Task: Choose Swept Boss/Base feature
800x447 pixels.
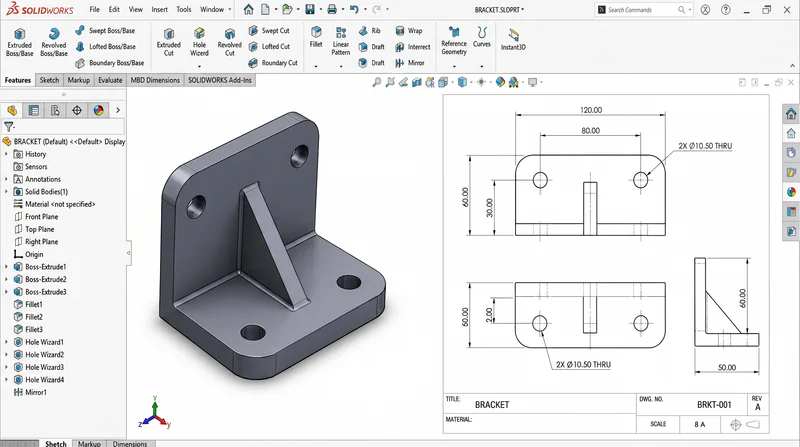Action: tap(105, 31)
